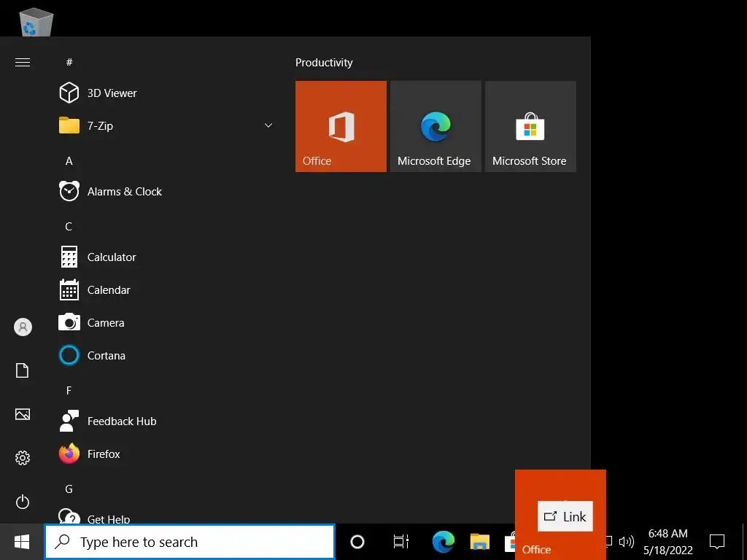Open the Calendar app

167,290
